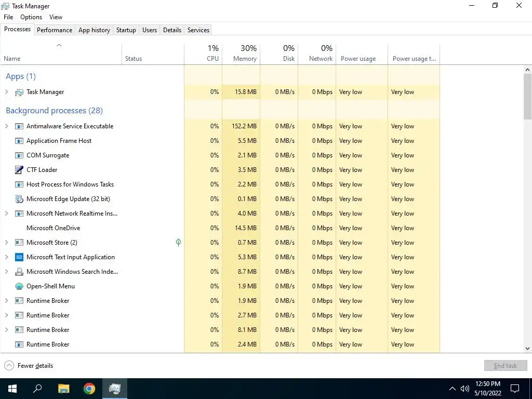
Task: Expand Microsoft Windows Search Indexer row
Action: [x=6, y=271]
